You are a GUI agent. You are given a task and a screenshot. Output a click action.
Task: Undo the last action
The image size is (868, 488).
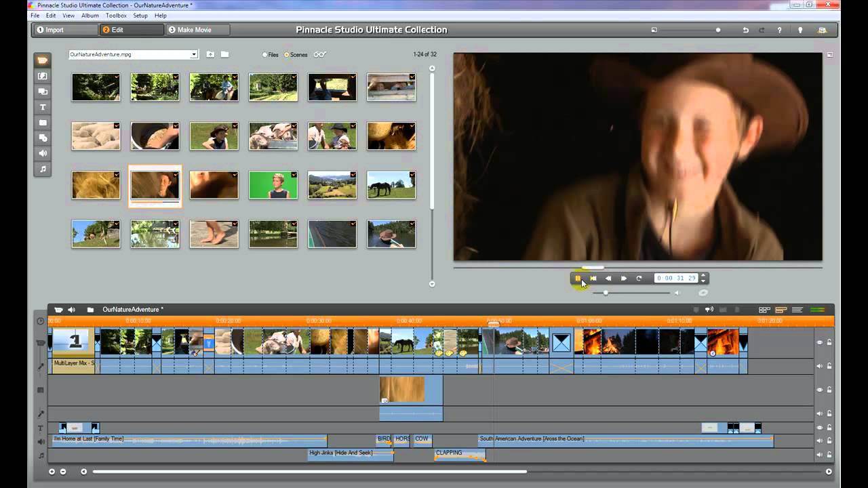pyautogui.click(x=746, y=30)
